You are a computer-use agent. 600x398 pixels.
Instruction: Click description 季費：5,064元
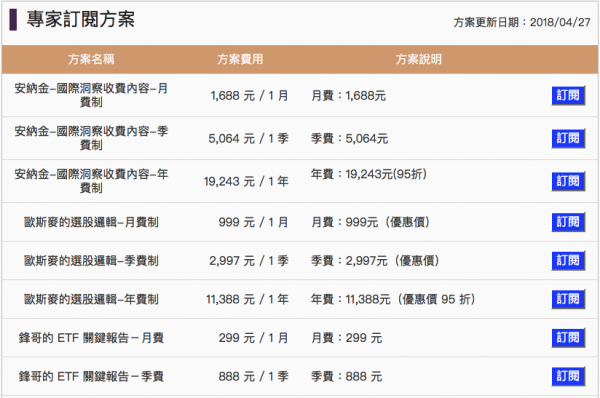(349, 138)
